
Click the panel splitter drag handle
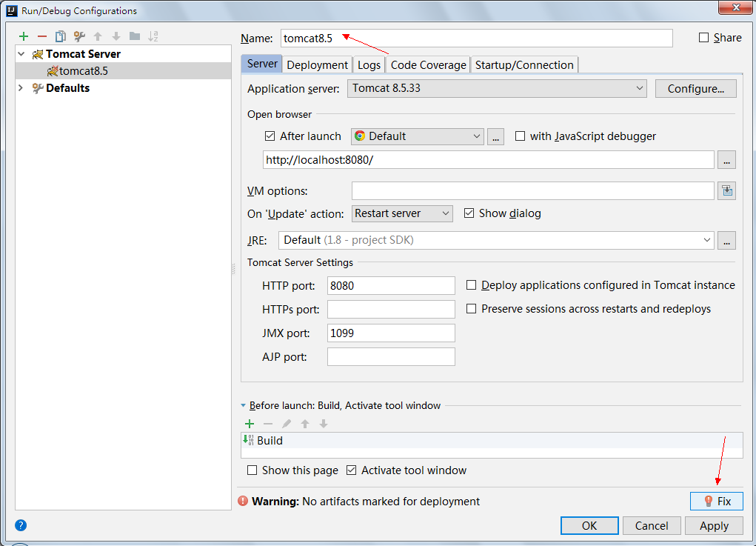(234, 269)
